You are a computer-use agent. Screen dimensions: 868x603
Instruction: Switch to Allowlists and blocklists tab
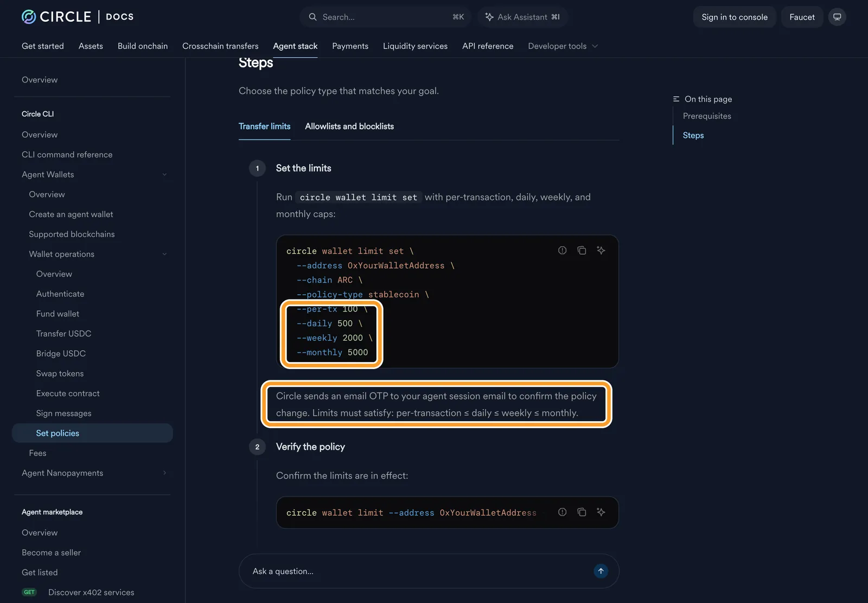click(349, 126)
